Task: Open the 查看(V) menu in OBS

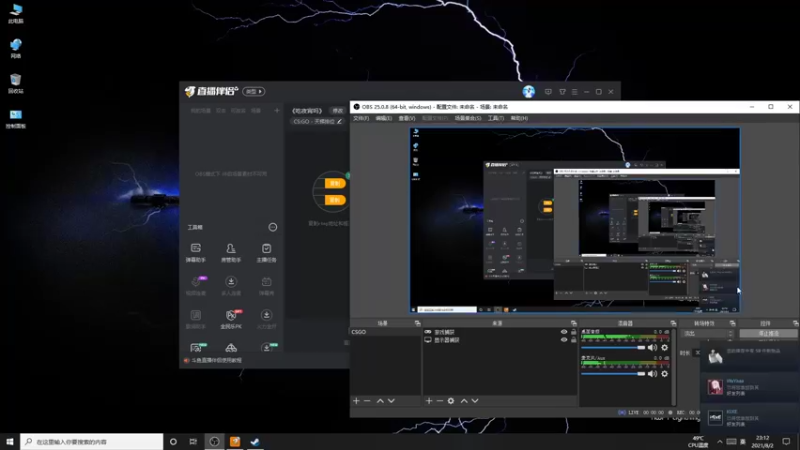Action: click(407, 118)
